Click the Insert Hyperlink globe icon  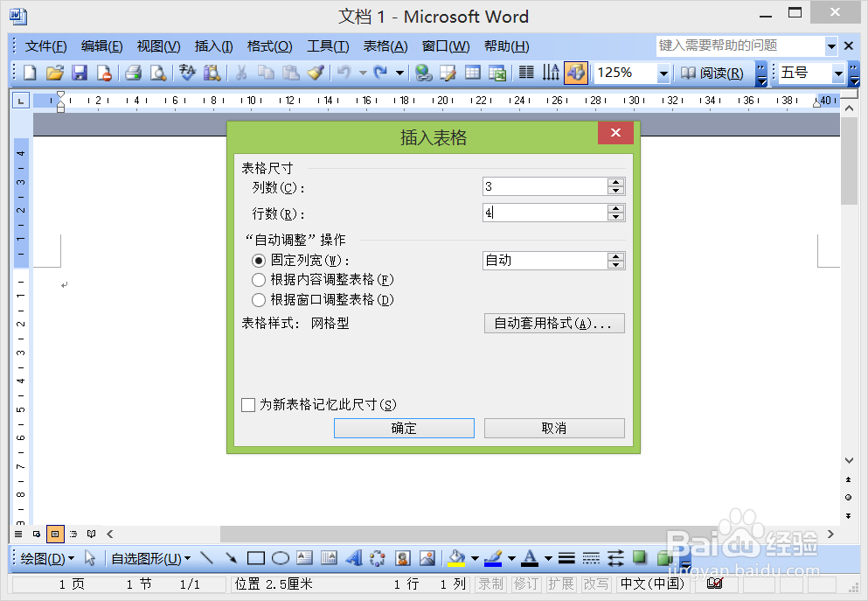pyautogui.click(x=423, y=73)
